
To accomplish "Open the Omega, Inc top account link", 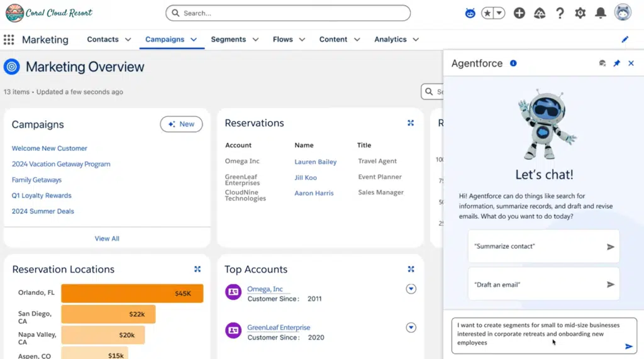I will 265,289.
